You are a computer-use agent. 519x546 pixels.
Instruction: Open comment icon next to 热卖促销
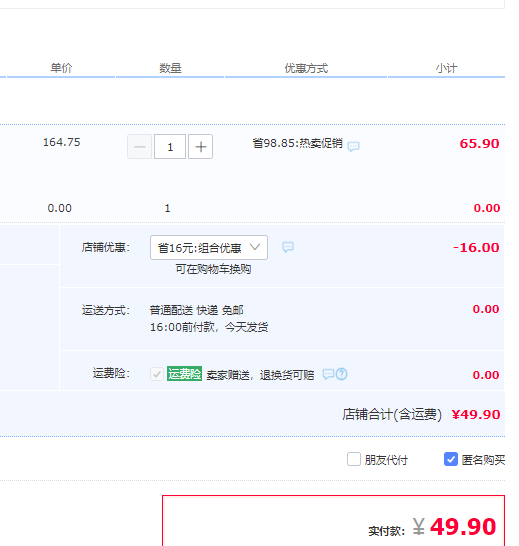coord(353,146)
